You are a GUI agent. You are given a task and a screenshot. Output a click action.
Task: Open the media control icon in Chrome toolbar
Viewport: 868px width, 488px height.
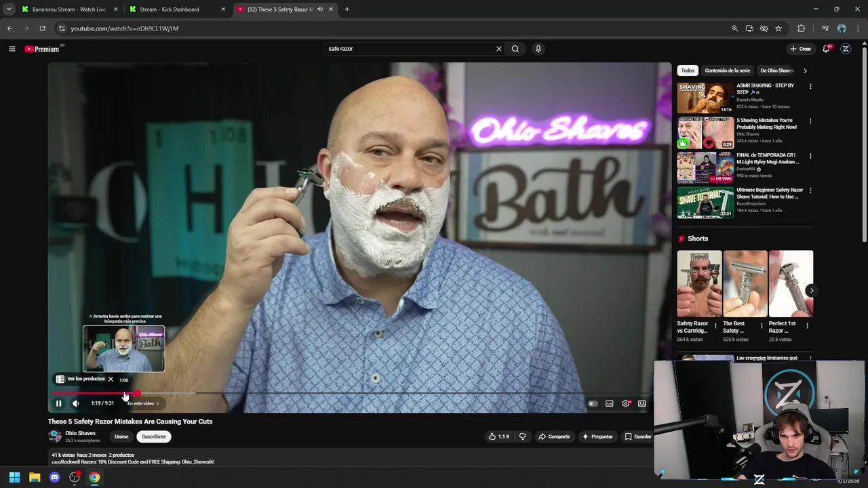(825, 28)
